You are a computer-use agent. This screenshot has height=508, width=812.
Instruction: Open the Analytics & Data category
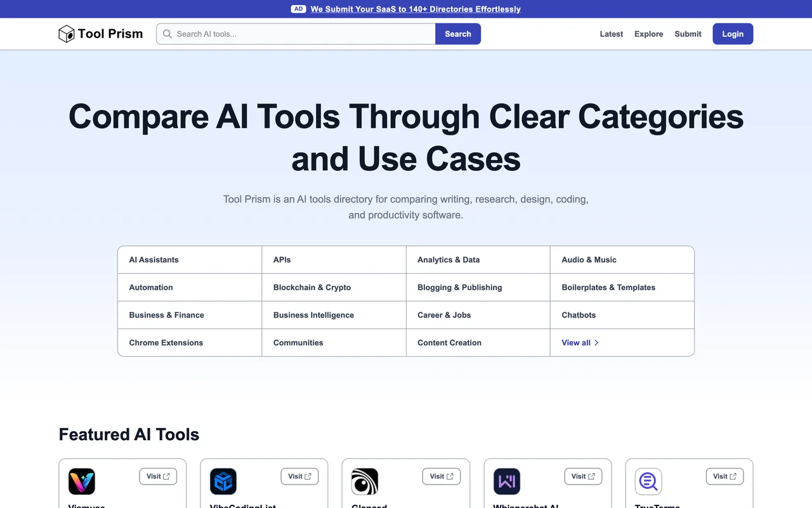click(478, 260)
